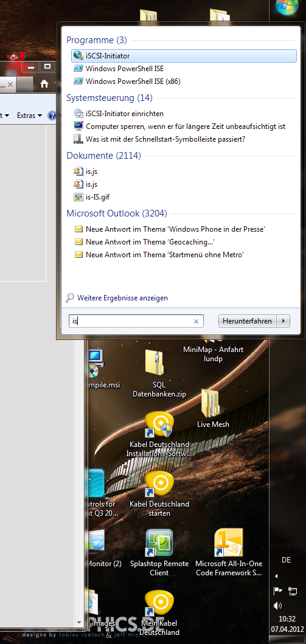Click the Herunterfahren button

[x=247, y=321]
